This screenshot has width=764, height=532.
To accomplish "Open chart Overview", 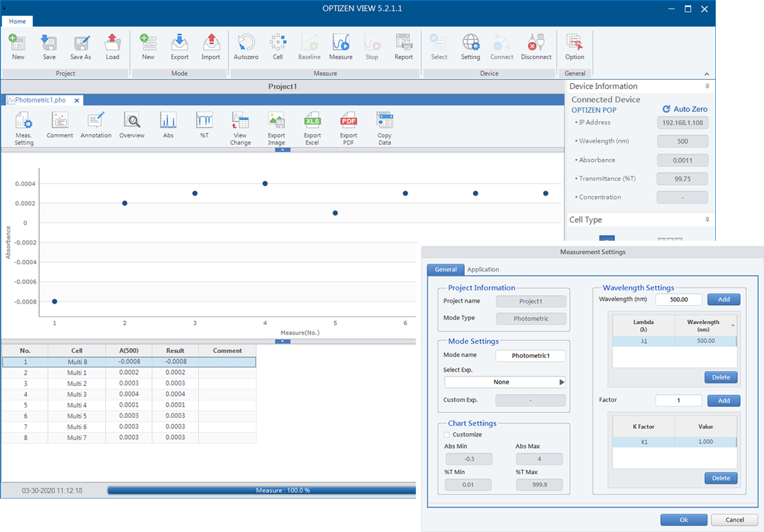I will click(132, 125).
